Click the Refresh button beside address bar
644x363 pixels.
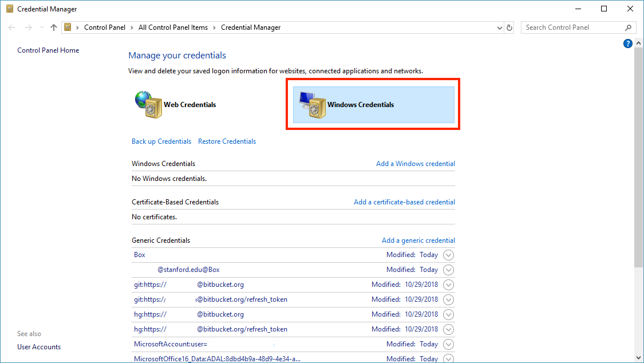pos(510,27)
